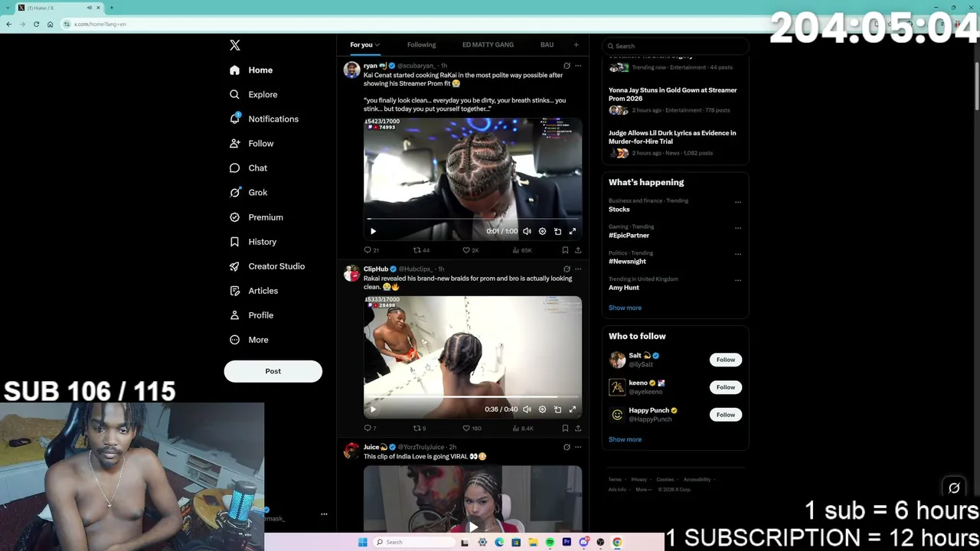The height and width of the screenshot is (551, 980).
Task: Bookmark ryan's post
Action: tap(565, 250)
